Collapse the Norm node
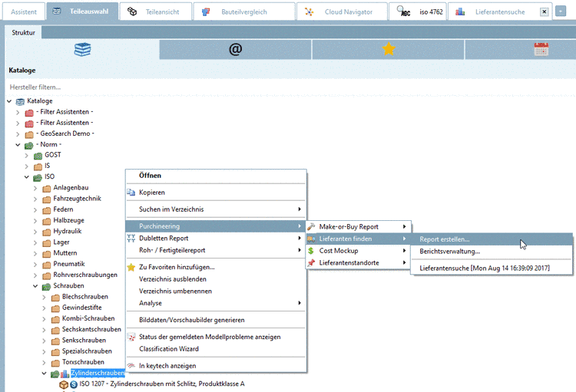Screen dimensions: 576x392 pyautogui.click(x=18, y=145)
